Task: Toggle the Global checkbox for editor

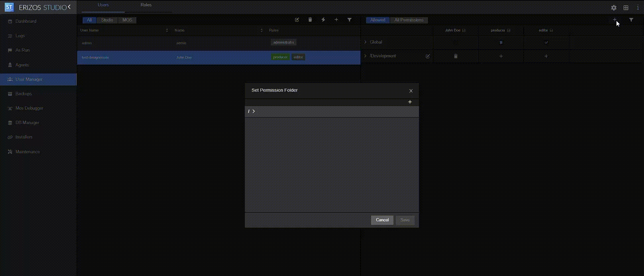Action: click(546, 43)
